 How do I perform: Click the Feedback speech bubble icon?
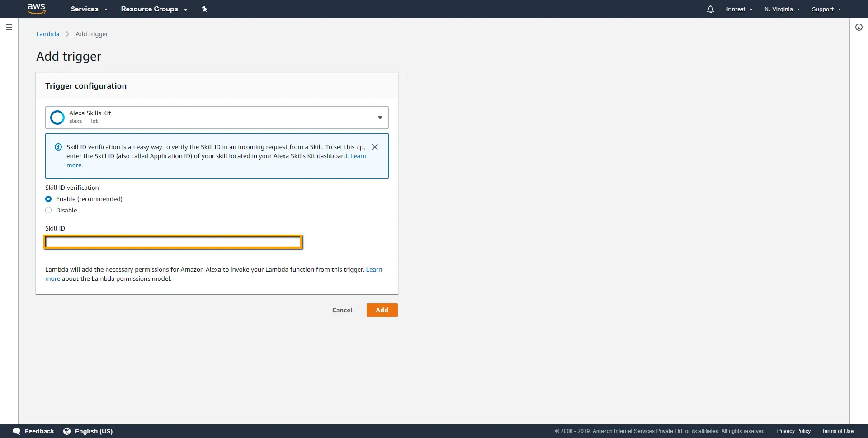pos(17,431)
